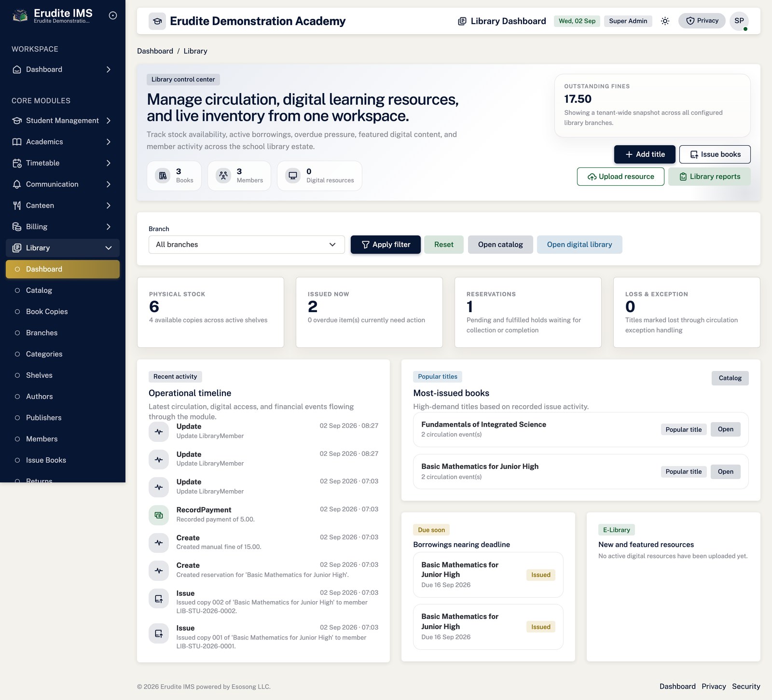Screen dimensions: 772x700
Task: Collapse the Library module chevron
Action: [109, 248]
